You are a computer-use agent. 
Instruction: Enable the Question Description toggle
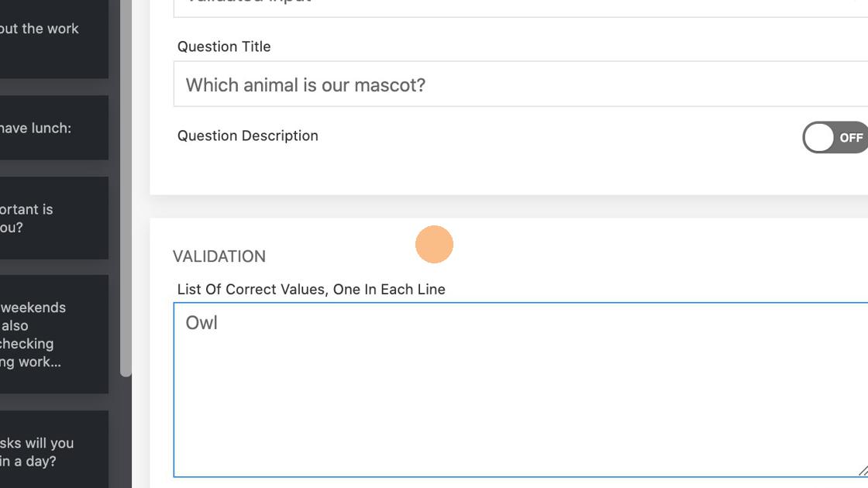pyautogui.click(x=835, y=138)
